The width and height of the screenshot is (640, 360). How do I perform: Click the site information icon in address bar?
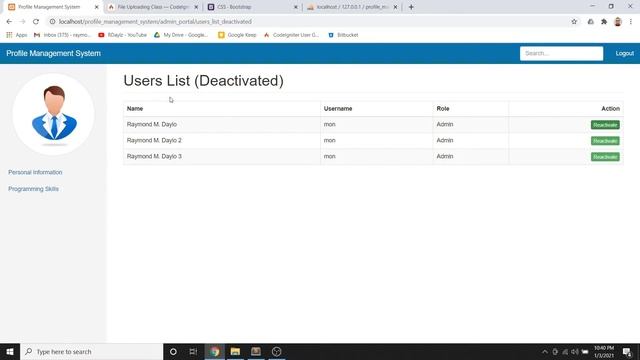coord(52,22)
